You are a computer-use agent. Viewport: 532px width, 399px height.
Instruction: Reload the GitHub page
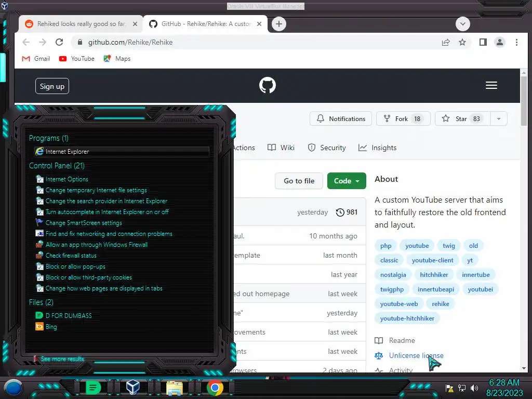tap(59, 42)
